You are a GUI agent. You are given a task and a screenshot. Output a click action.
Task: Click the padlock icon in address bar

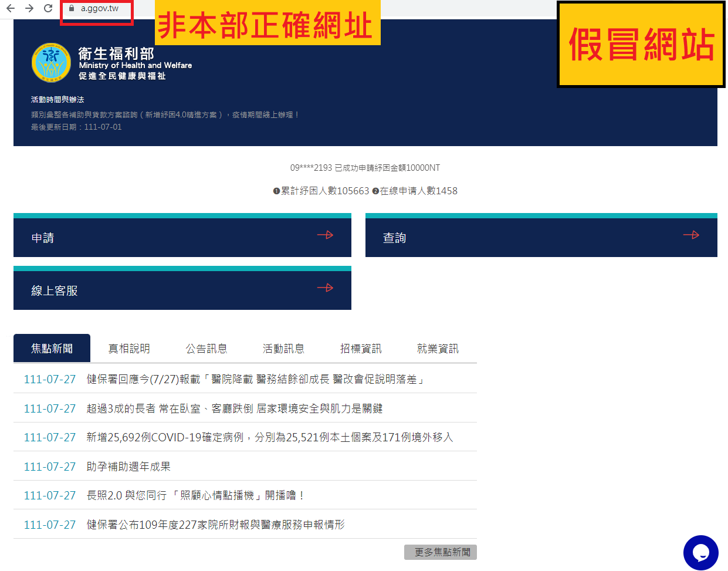pyautogui.click(x=71, y=9)
